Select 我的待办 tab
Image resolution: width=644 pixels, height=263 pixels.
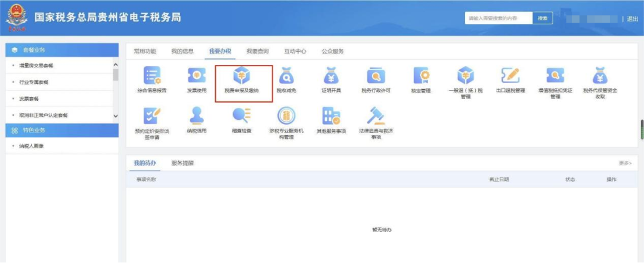click(145, 163)
